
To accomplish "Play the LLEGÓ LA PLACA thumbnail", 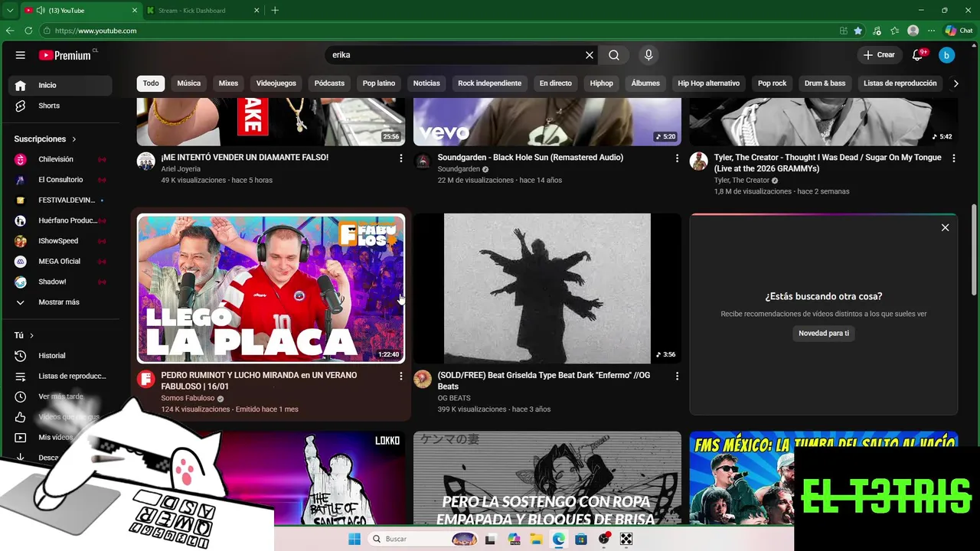I will tap(271, 289).
